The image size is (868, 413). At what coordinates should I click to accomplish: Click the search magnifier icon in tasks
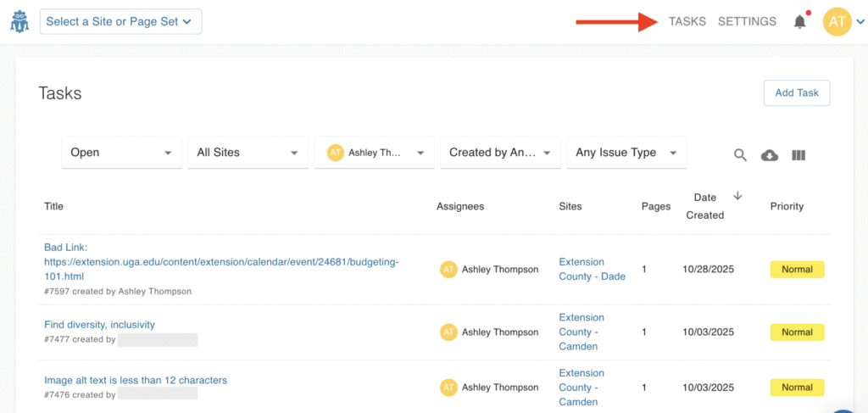coord(740,154)
